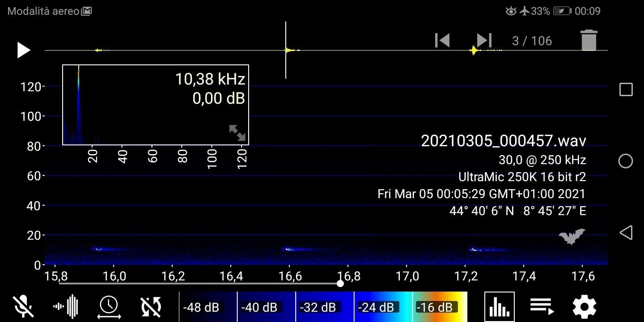Tap the bat icon
The width and height of the screenshot is (644, 322).
(572, 236)
